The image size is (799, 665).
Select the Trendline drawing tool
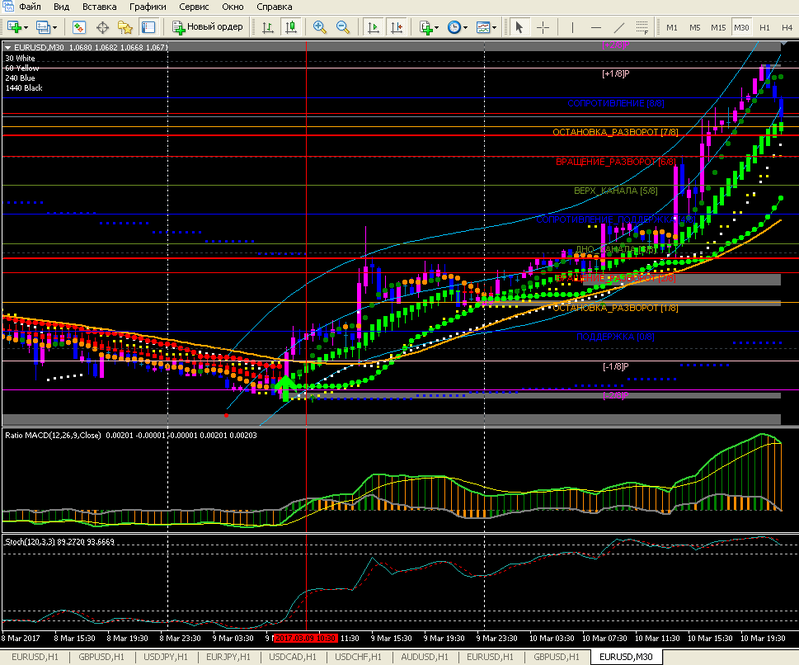click(x=619, y=27)
